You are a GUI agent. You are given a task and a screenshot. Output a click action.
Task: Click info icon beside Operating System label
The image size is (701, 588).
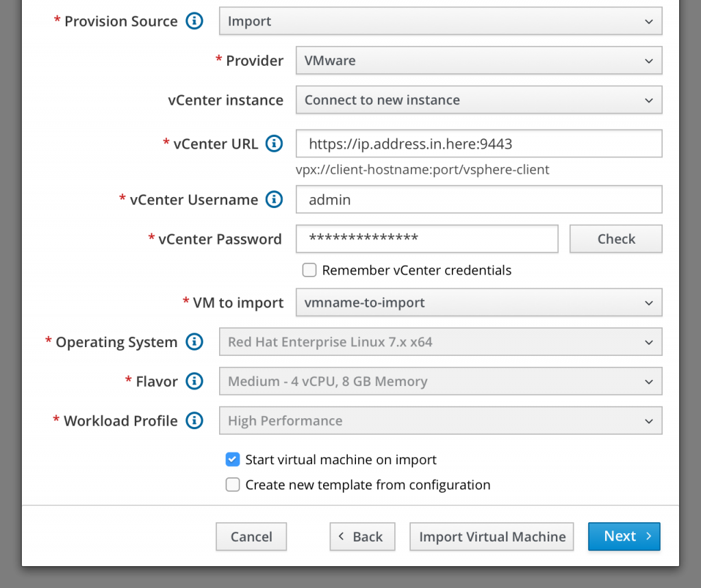(x=195, y=342)
